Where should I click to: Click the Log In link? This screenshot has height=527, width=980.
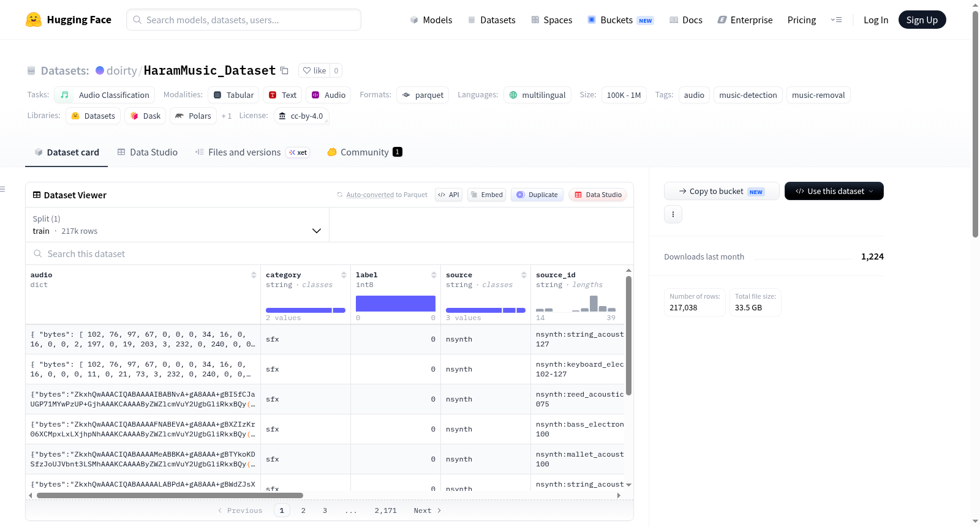876,20
